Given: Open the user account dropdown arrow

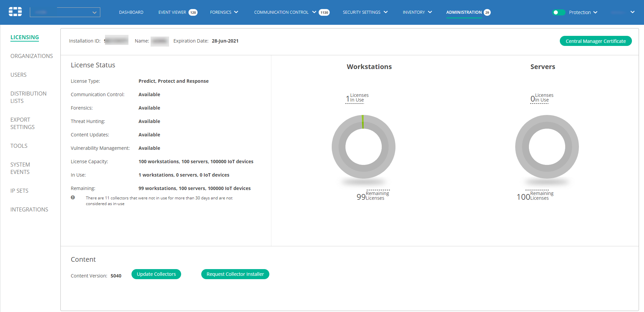Looking at the screenshot, I should (x=632, y=12).
